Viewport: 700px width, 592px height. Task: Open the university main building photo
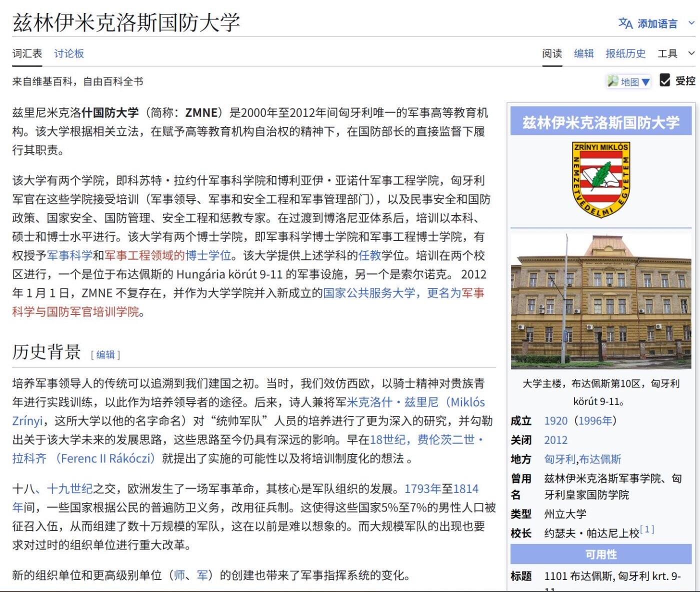pos(600,301)
